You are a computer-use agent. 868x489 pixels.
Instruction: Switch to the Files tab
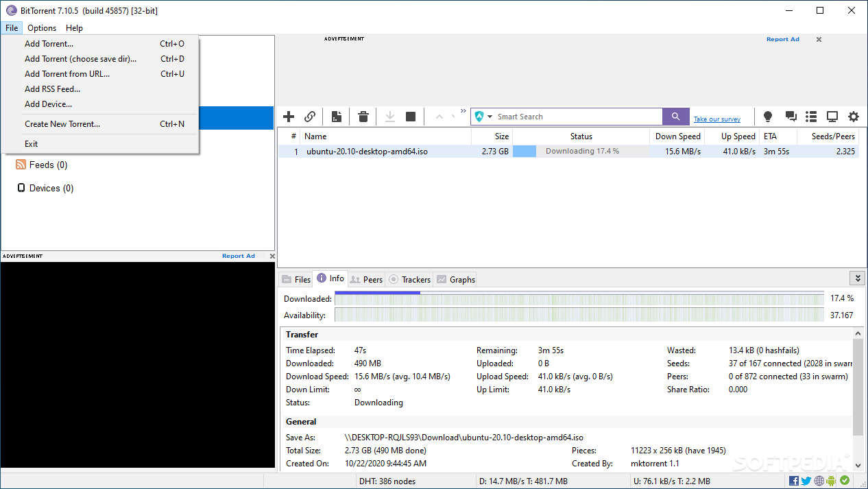(296, 279)
